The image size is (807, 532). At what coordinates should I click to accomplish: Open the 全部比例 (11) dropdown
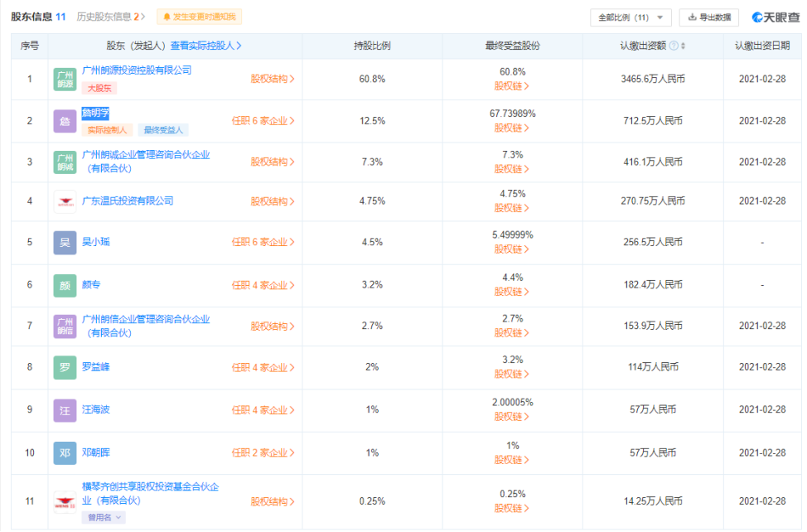[x=631, y=17]
